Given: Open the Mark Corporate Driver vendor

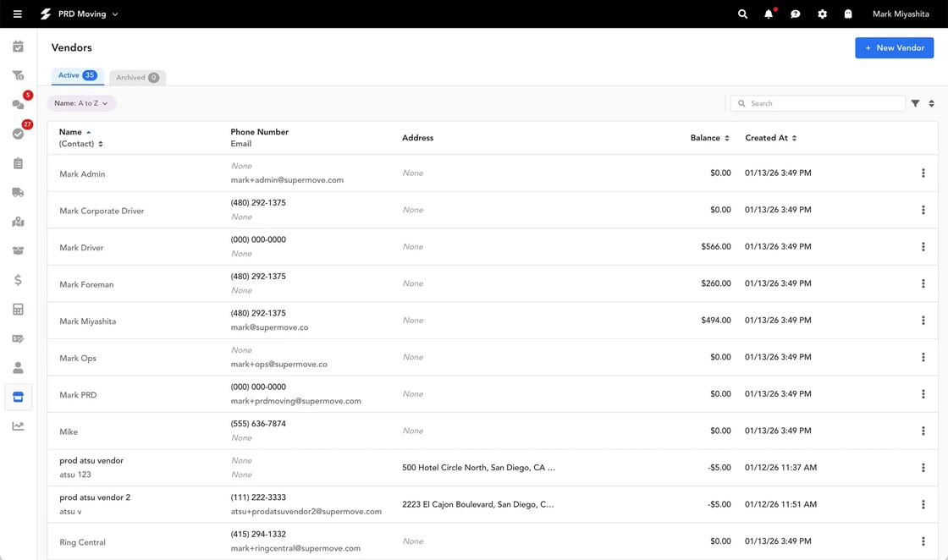Looking at the screenshot, I should tap(102, 211).
